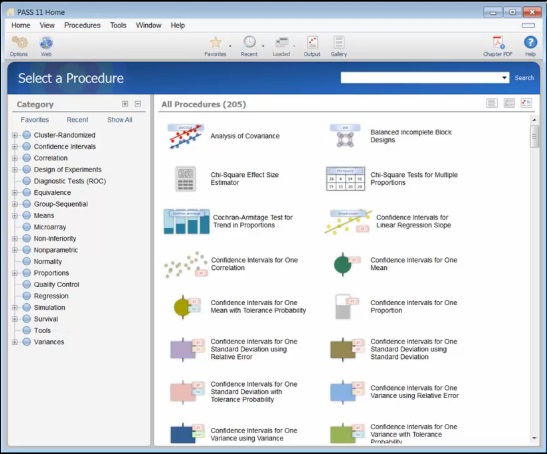Open the Window menu
The height and width of the screenshot is (454, 547).
[149, 25]
